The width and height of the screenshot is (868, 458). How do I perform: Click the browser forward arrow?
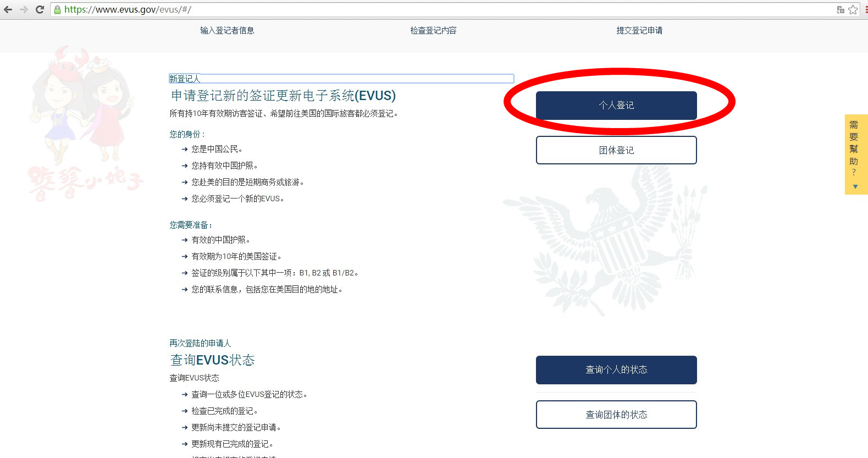24,9
